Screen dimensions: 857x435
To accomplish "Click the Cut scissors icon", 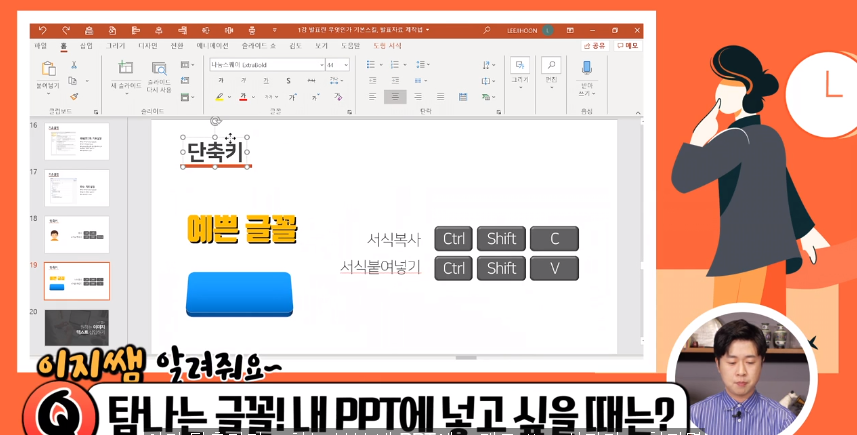I will (x=74, y=65).
